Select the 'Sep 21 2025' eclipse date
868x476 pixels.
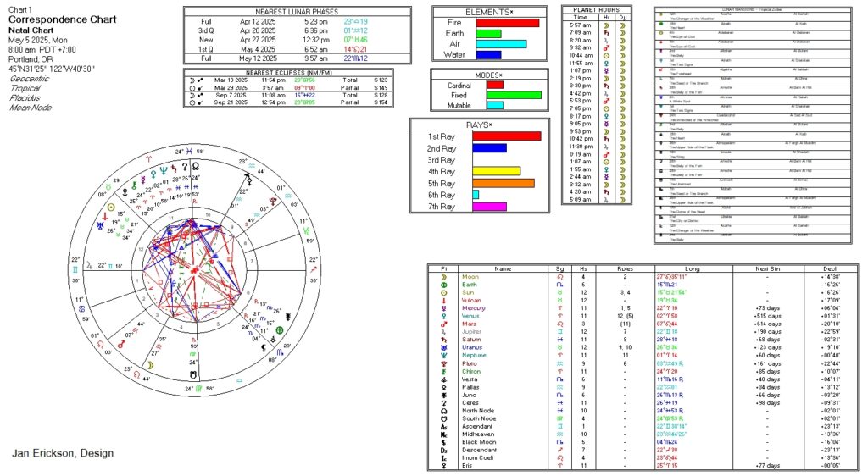pos(231,102)
